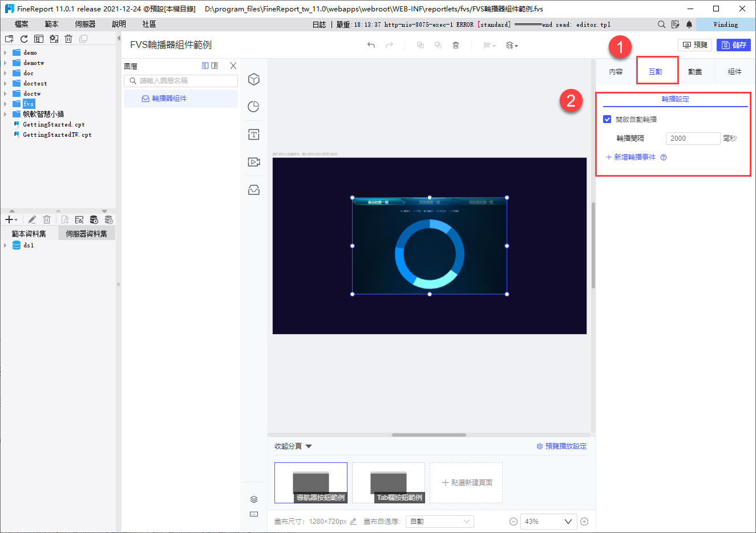Click the 輪播間隔 2000 input field
Viewport: 756px width, 533px height.
pos(693,139)
